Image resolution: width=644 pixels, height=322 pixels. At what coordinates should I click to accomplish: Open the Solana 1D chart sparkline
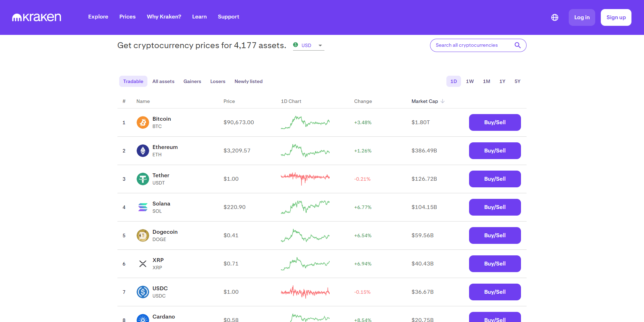pos(305,207)
